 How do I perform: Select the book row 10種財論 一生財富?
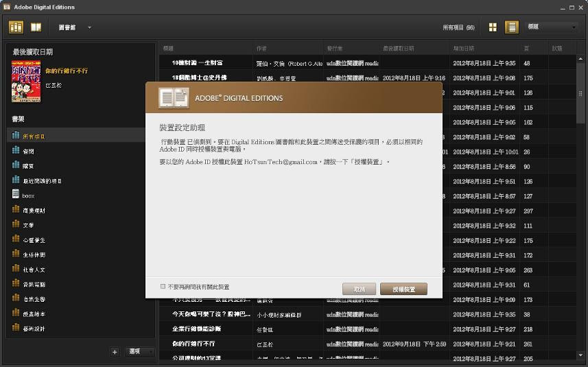[368, 63]
